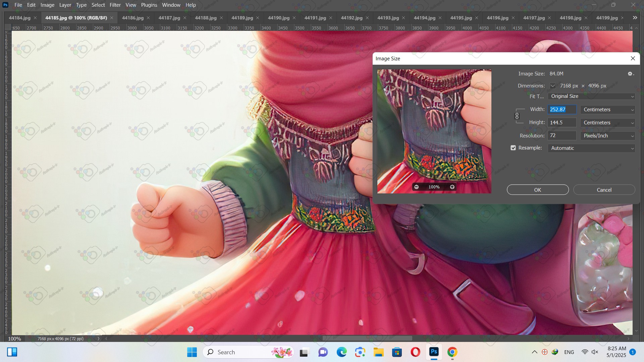Close the 44184.jpg tab
Image resolution: width=644 pixels, height=362 pixels.
[x=35, y=18]
